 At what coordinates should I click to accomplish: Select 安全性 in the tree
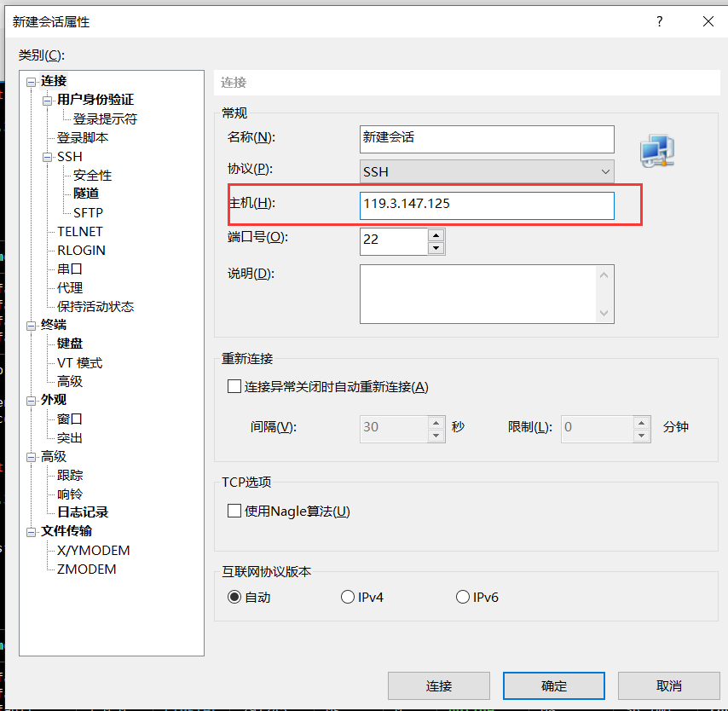92,175
